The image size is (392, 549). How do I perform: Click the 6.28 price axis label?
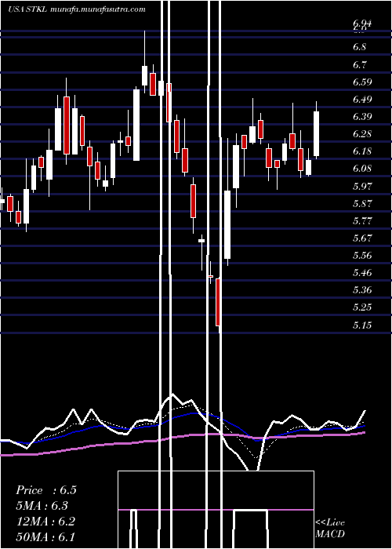tap(362, 134)
